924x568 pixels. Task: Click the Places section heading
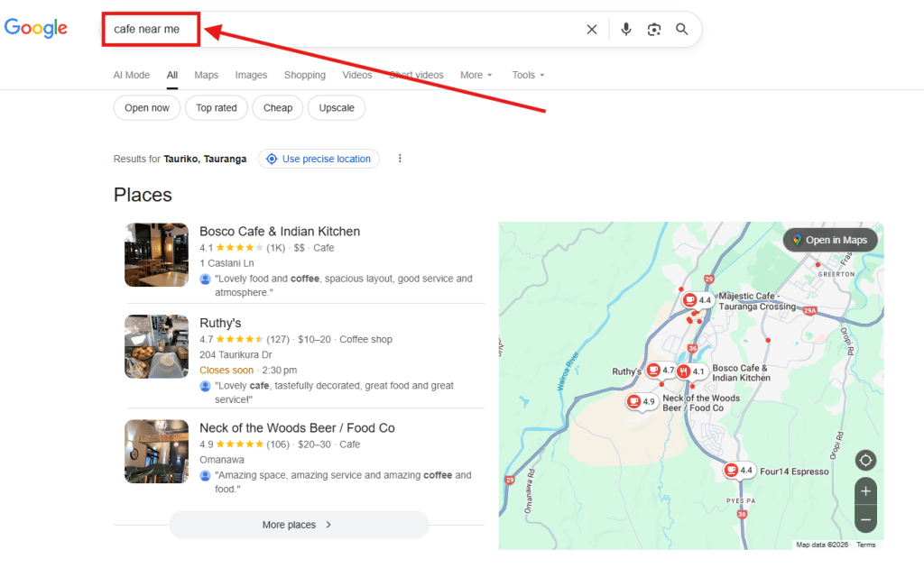pos(143,195)
